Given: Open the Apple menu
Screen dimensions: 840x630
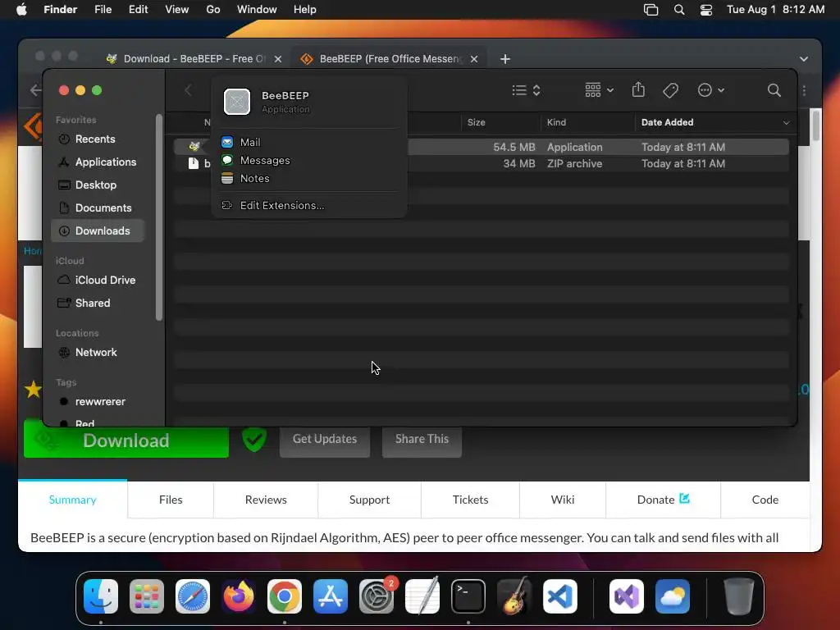Looking at the screenshot, I should coord(21,10).
